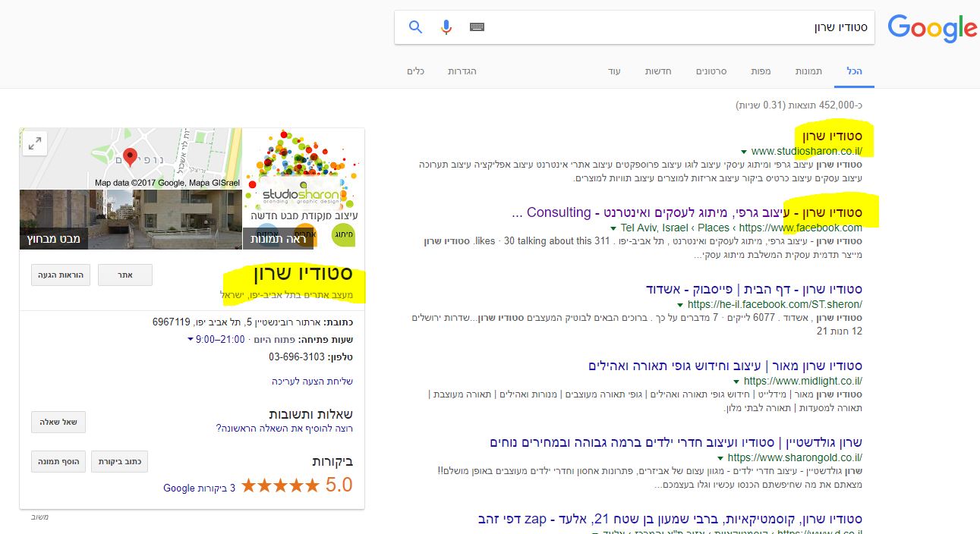This screenshot has height=534, width=980.
Task: Open the '3 ביקורות Google' reviews link
Action: 199,488
